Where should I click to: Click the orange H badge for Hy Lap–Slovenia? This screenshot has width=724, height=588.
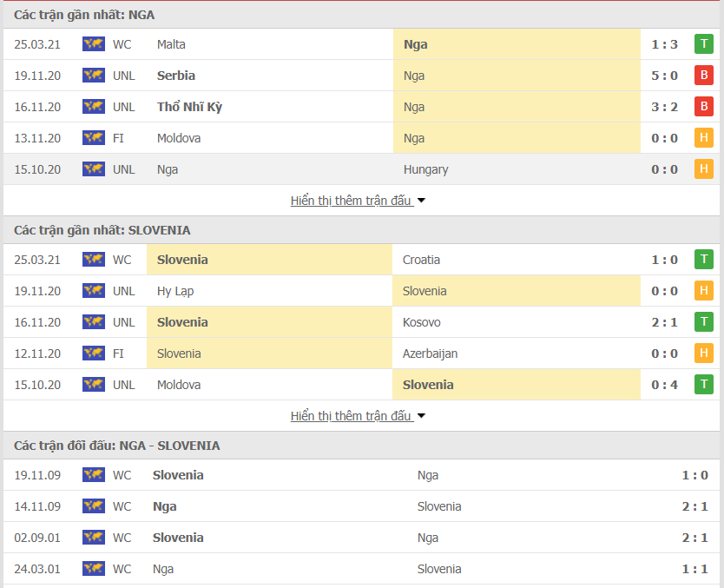(x=703, y=291)
